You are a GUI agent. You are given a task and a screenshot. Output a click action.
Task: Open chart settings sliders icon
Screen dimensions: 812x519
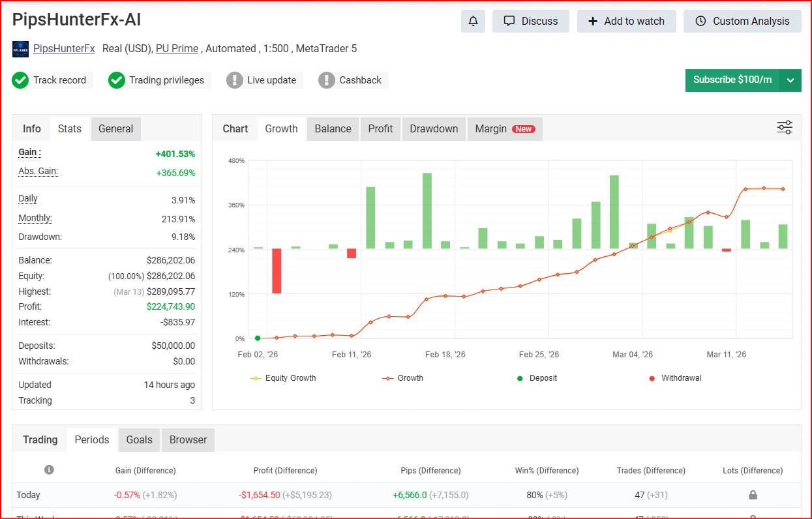785,128
